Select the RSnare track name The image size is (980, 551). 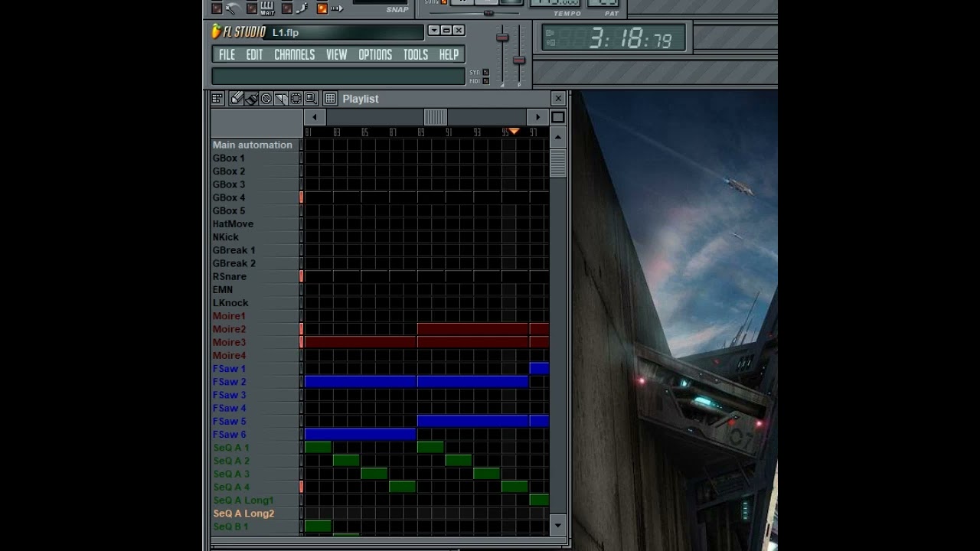[230, 276]
